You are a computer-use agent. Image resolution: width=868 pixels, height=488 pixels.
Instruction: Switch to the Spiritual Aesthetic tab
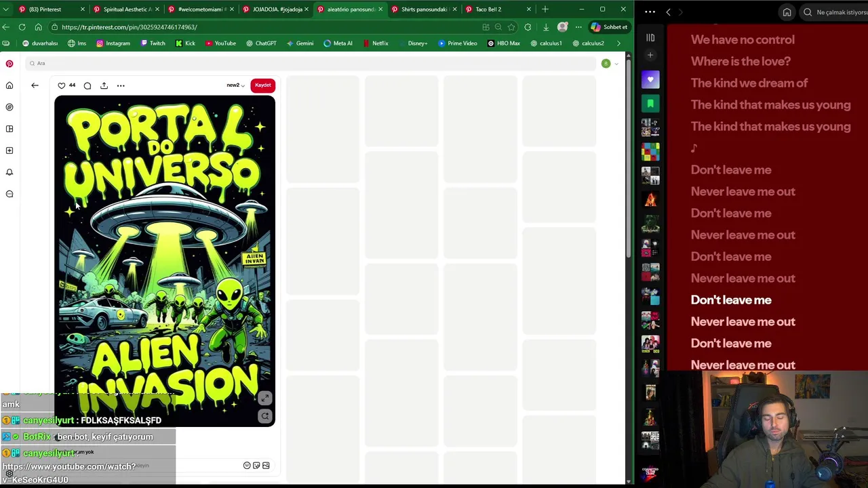(126, 9)
